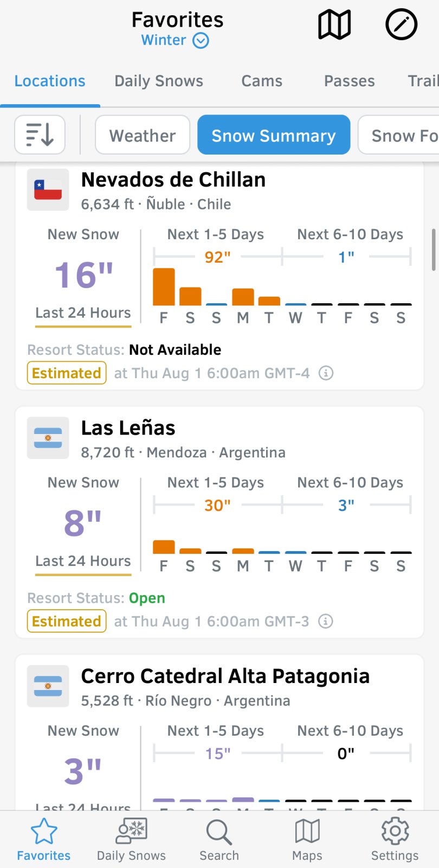The width and height of the screenshot is (439, 868).
Task: Open Maps in the bottom navigation
Action: [307, 840]
